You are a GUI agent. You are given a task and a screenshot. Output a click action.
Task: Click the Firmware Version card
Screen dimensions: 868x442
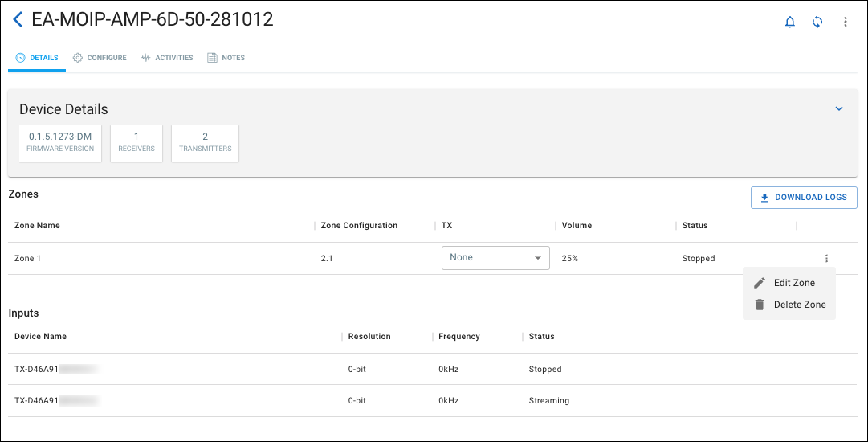tap(60, 142)
